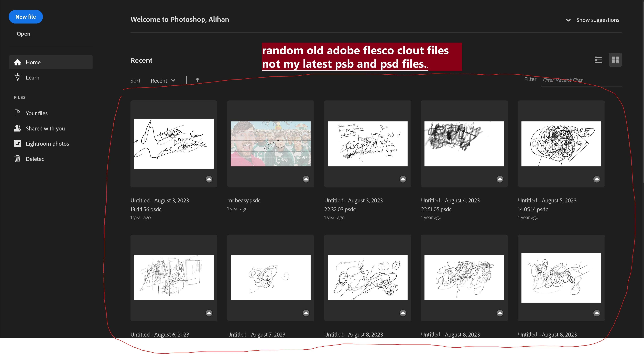Click the Deleted trash can icon

[17, 159]
